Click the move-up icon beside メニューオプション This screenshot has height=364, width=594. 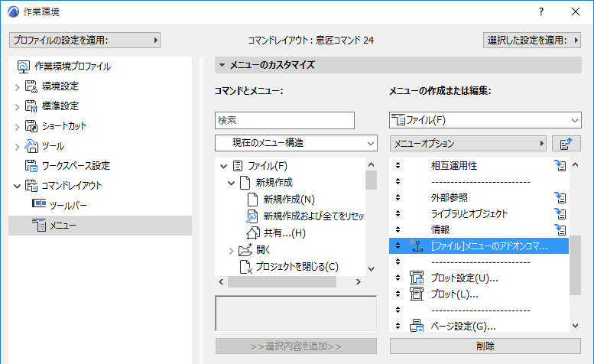click(x=566, y=143)
